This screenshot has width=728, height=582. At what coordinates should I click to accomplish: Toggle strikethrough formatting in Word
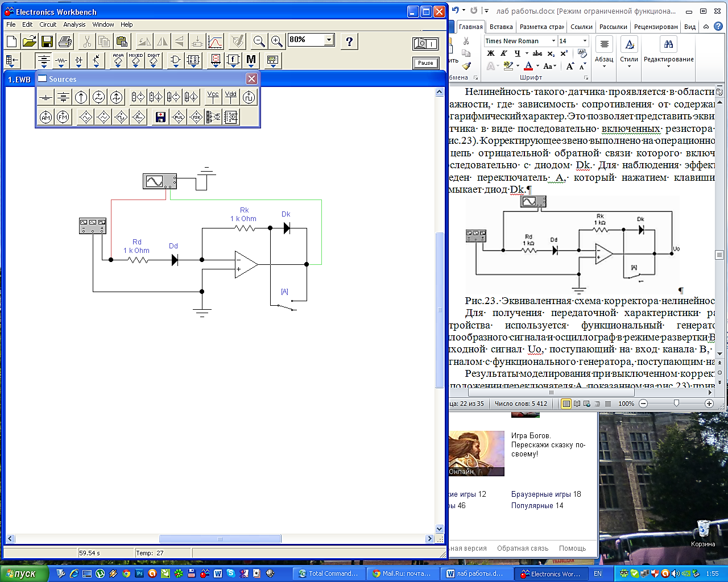[537, 53]
